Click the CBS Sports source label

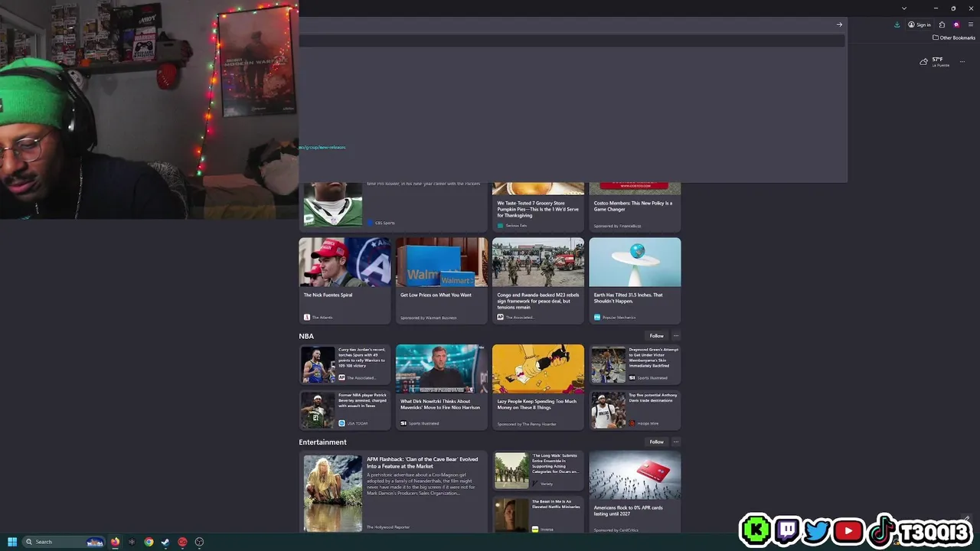tap(385, 223)
